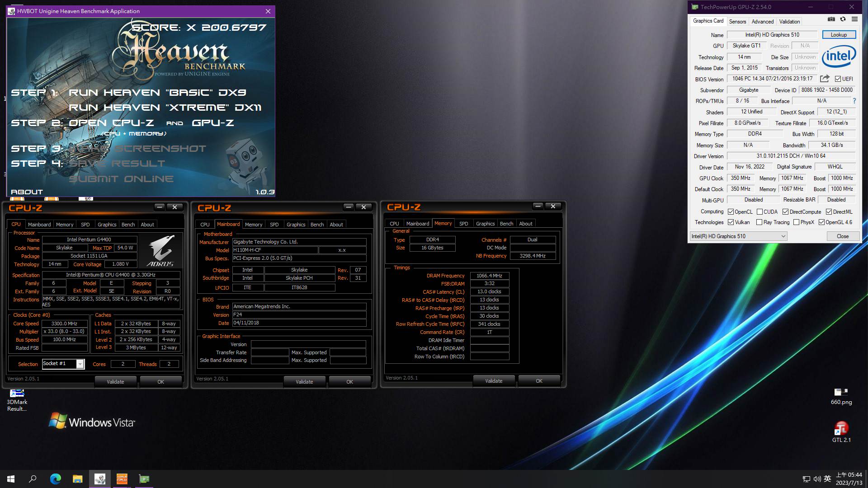Open taskbar Search magnifier
The width and height of the screenshot is (868, 488).
(x=33, y=479)
